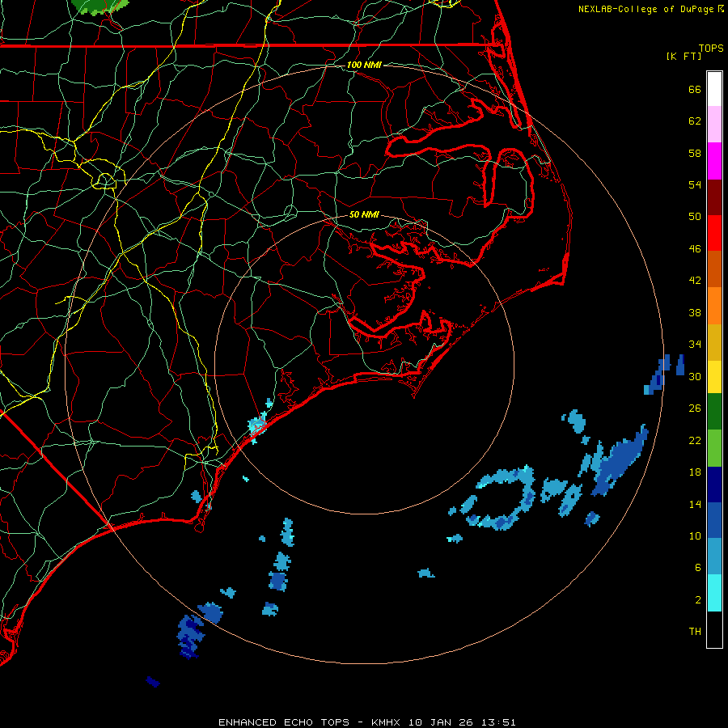Click the white swatch in the tops legend
The height and width of the screenshot is (728, 728).
(x=714, y=89)
